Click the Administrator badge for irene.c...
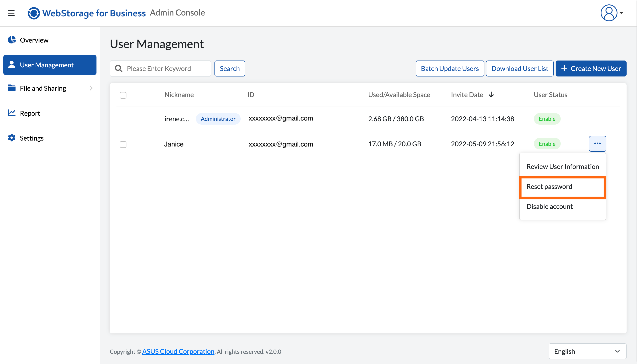This screenshot has width=637, height=364. pos(218,119)
